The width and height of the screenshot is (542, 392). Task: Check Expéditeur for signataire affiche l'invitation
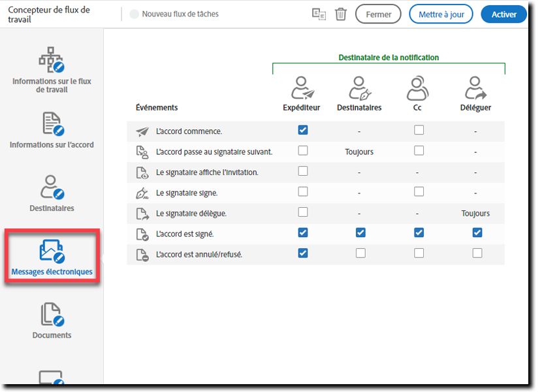pos(303,171)
